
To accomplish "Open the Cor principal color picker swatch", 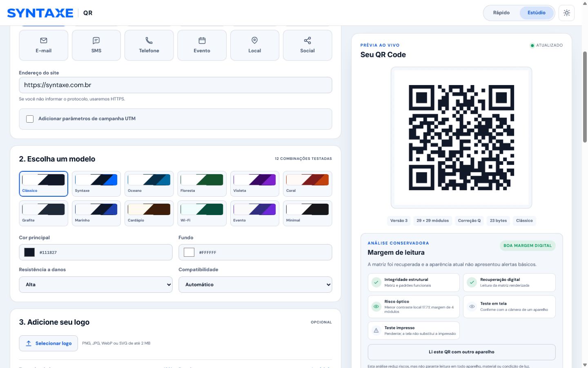I will point(29,252).
